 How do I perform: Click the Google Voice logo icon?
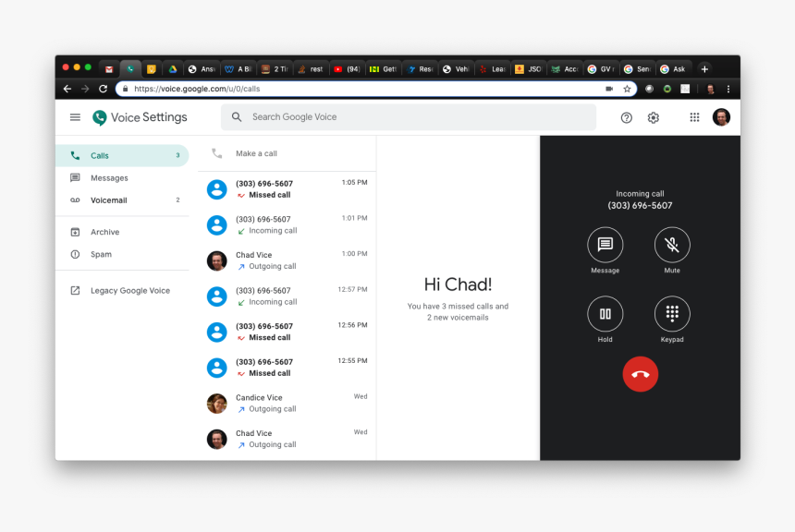pos(100,117)
